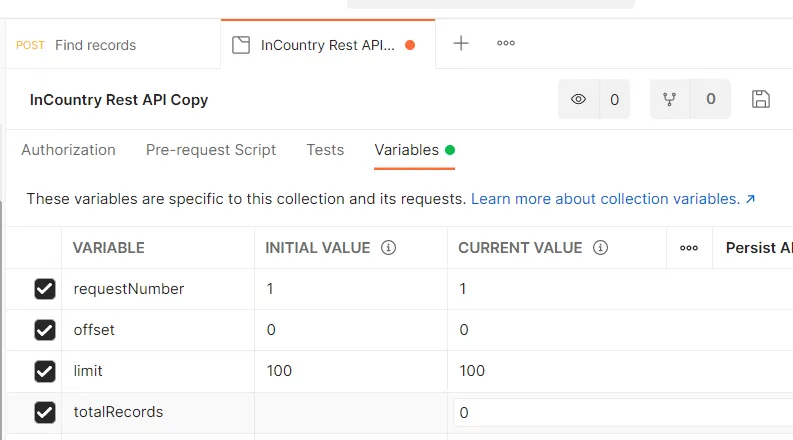This screenshot has width=793, height=440.
Task: Click the collection icon in InCountry tab
Action: pos(241,45)
